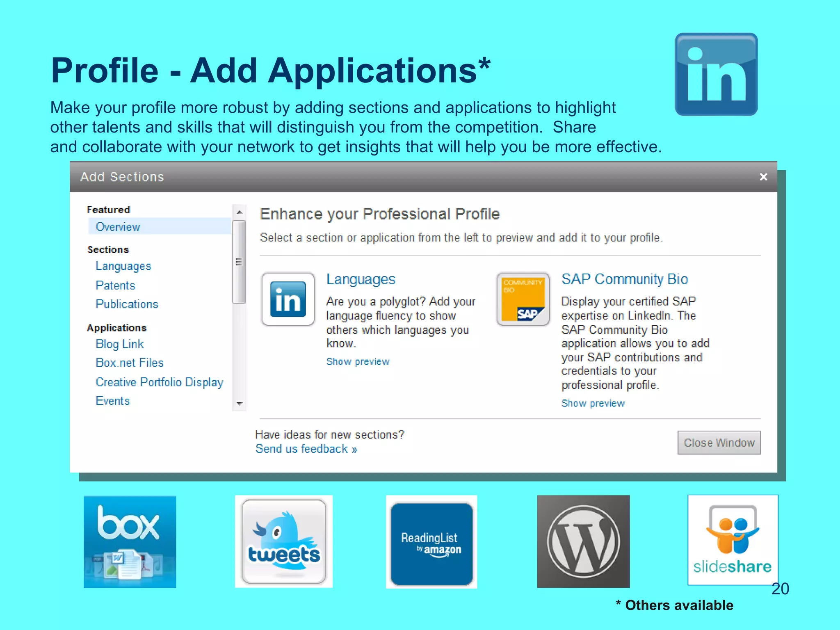Click the SlideShare logo icon
The width and height of the screenshot is (840, 630).
(x=733, y=540)
